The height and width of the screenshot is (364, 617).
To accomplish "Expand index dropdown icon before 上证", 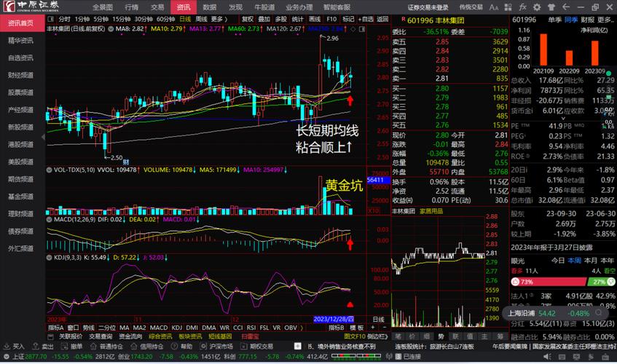I will 6,357.
